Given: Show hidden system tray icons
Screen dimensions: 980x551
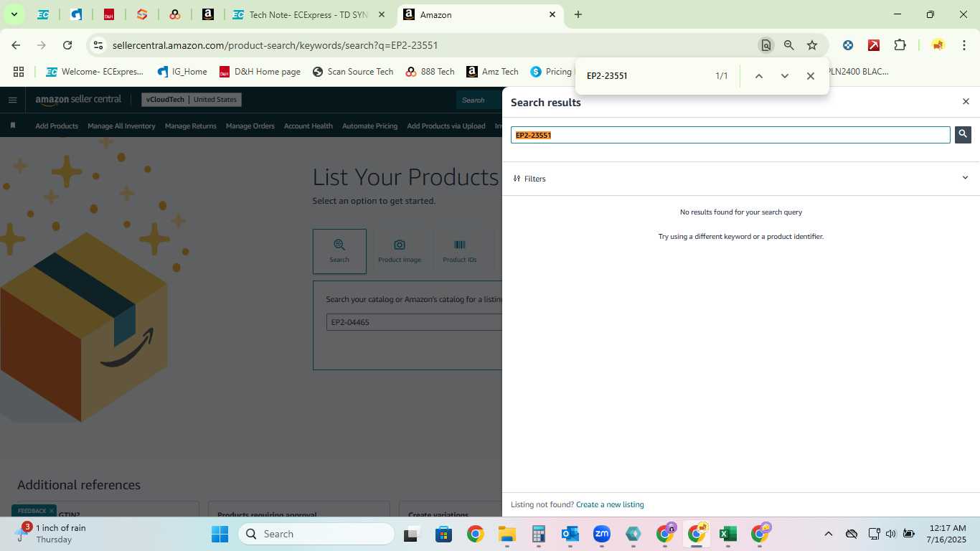Looking at the screenshot, I should pos(828,534).
